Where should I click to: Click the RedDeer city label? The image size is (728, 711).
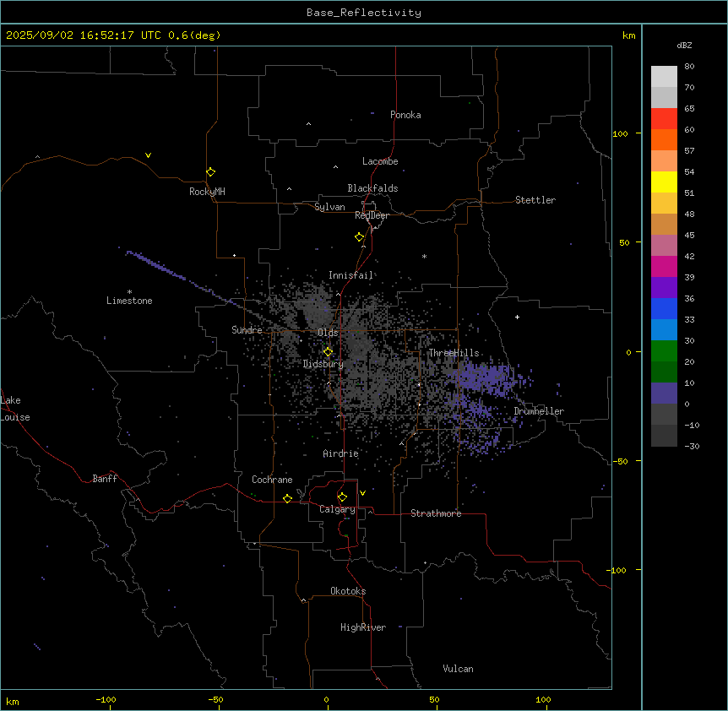[372, 215]
